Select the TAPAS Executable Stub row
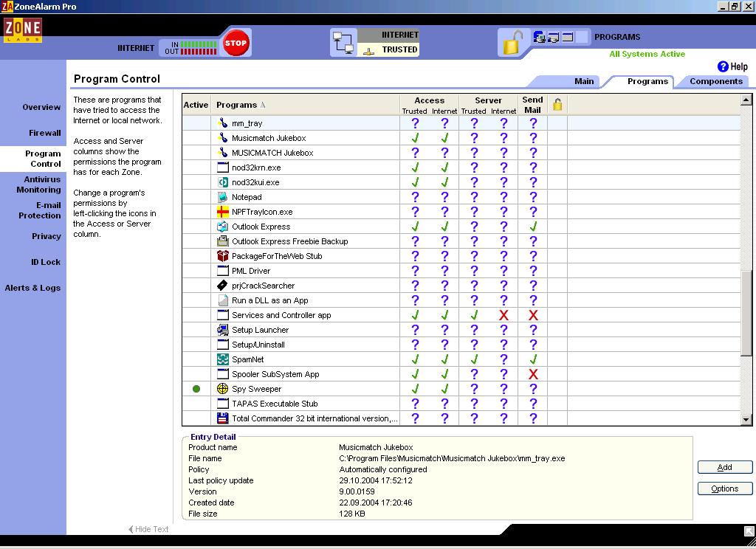The height and width of the screenshot is (549, 756). [461, 404]
